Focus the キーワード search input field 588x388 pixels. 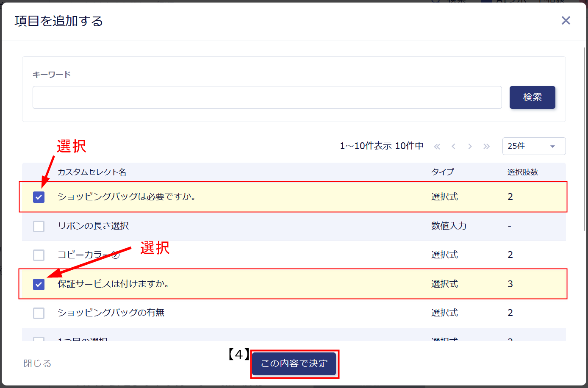pyautogui.click(x=267, y=97)
